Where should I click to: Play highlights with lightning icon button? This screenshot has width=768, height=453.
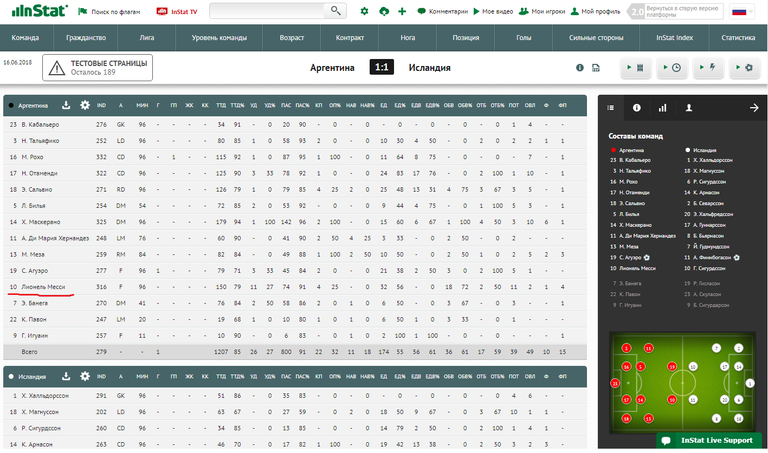(x=708, y=68)
